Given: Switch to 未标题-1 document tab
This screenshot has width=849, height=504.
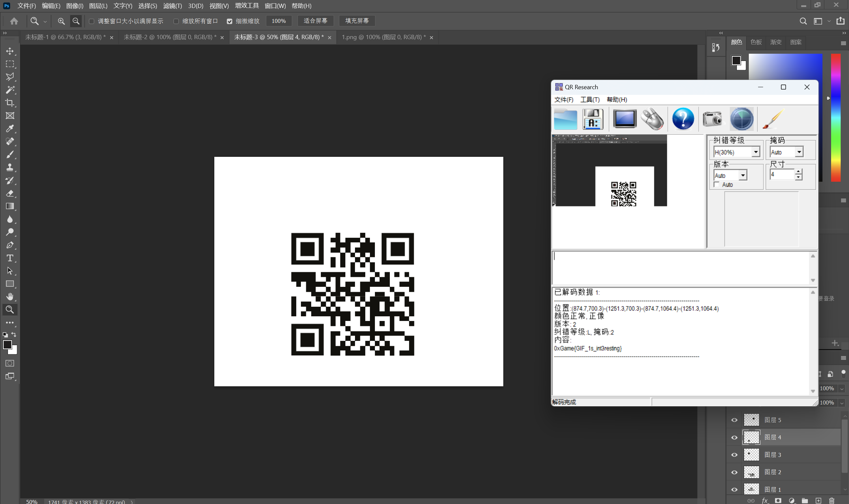Looking at the screenshot, I should point(65,37).
